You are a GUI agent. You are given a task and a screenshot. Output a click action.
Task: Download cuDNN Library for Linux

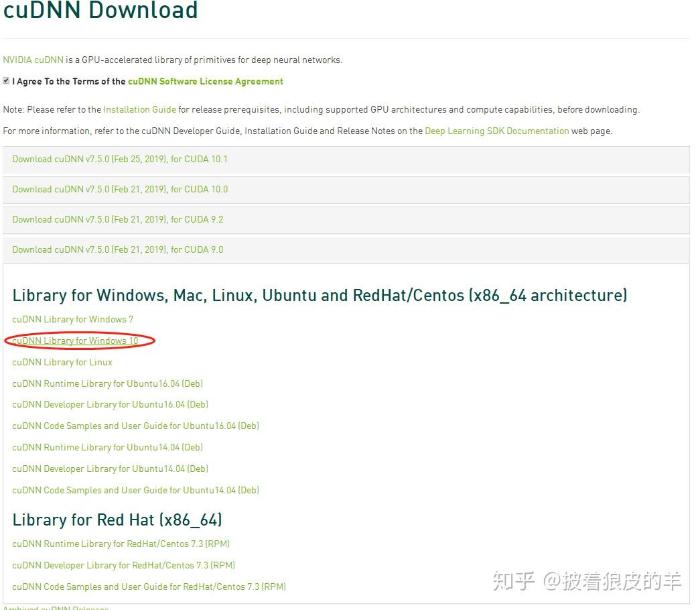pyautogui.click(x=62, y=362)
